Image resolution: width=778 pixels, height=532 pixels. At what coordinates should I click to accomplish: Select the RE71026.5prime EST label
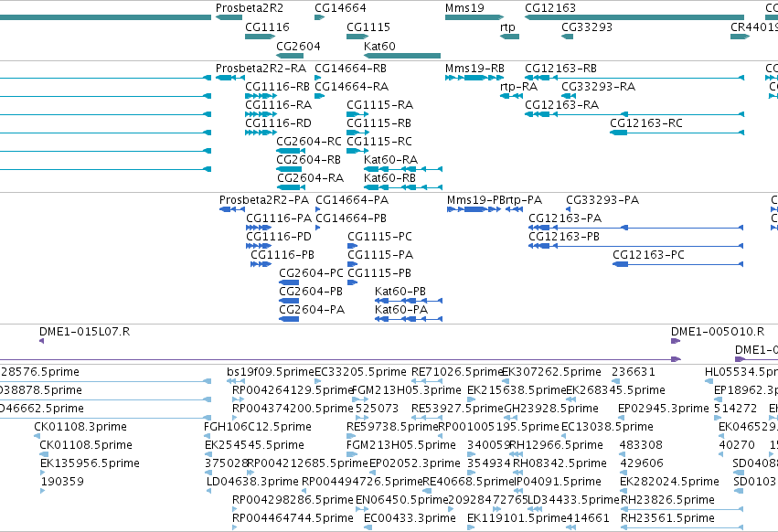(x=457, y=372)
